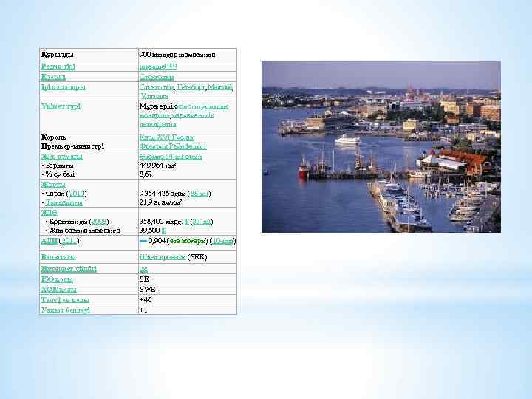Click the 'Үкімет түрі' label link
The height and width of the screenshot is (399, 532).
(x=61, y=106)
